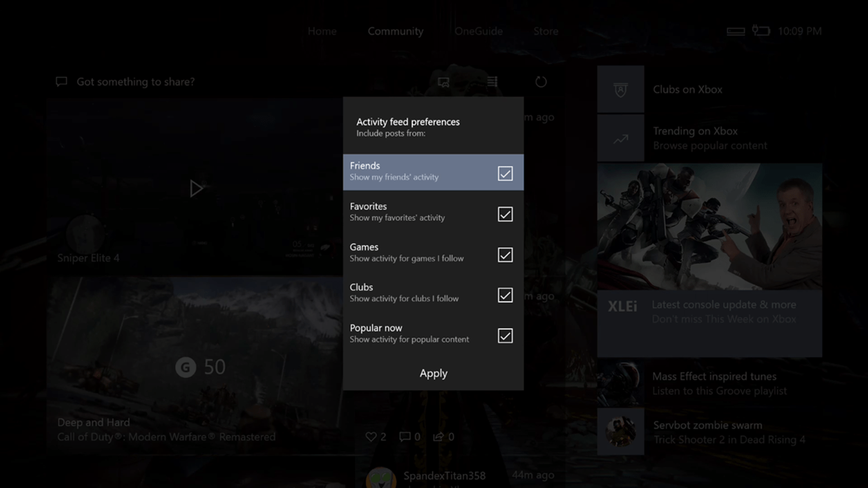
Task: Select the Community tab
Action: (x=396, y=31)
